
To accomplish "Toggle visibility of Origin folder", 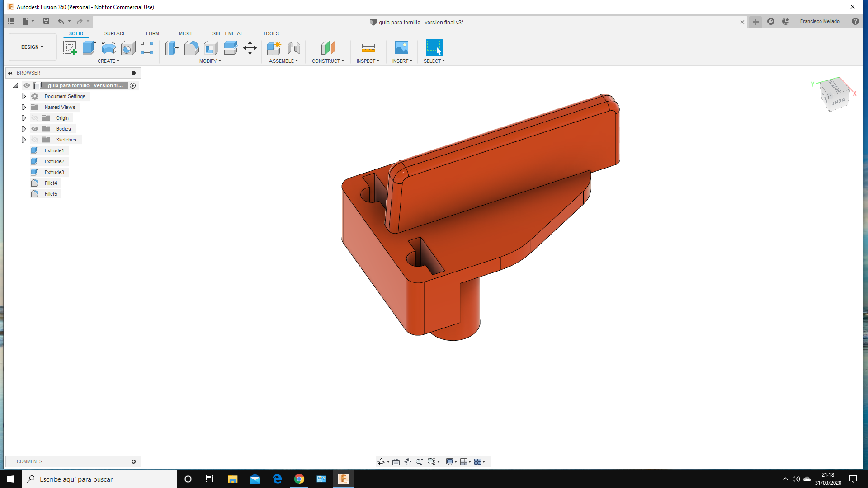I will click(x=35, y=118).
